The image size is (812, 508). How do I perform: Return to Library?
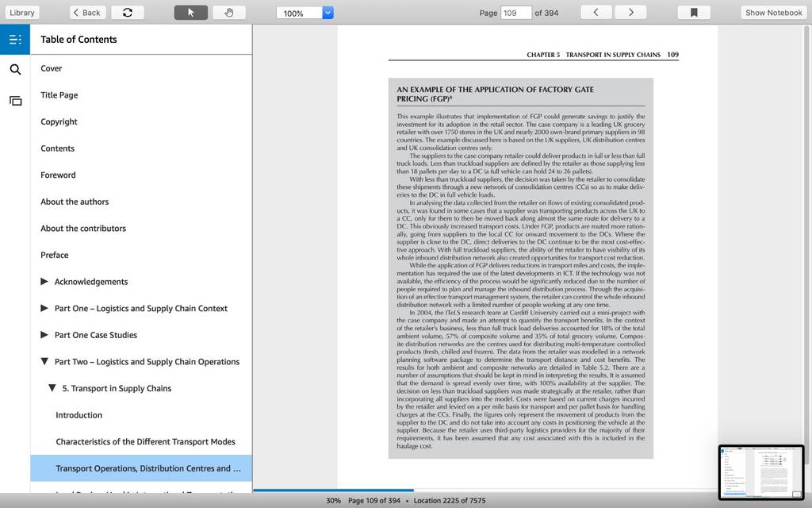click(x=22, y=13)
